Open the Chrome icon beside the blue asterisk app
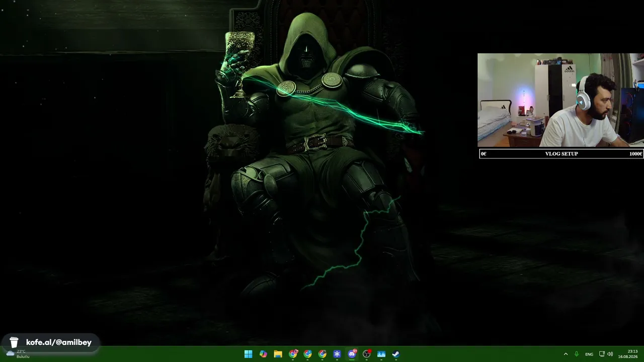The image size is (644, 362). pos(322,354)
